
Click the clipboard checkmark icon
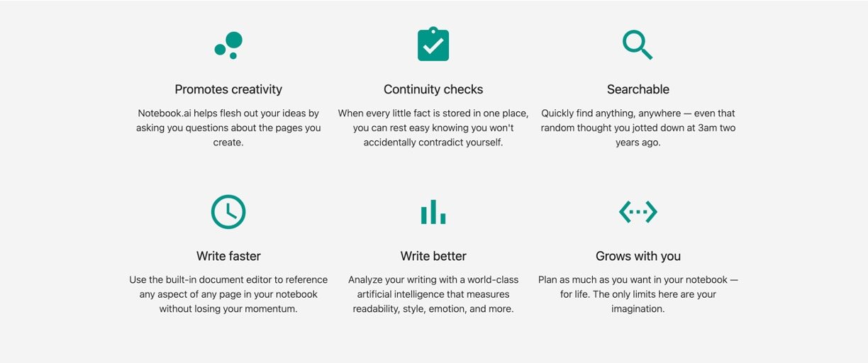tap(433, 45)
